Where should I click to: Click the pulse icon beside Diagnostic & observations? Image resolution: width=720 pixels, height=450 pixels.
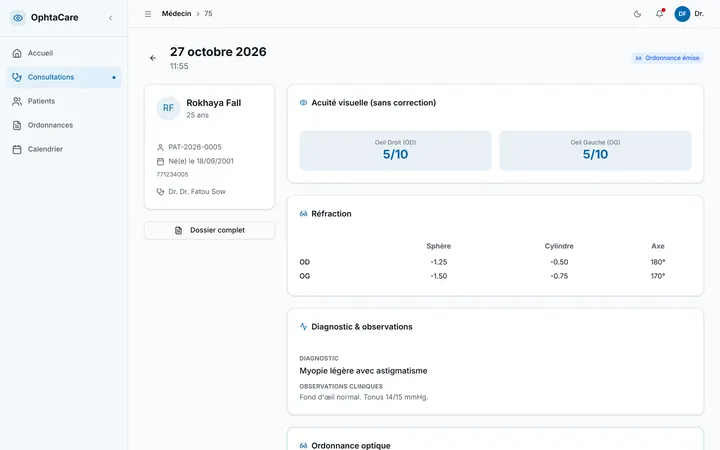coord(304,326)
